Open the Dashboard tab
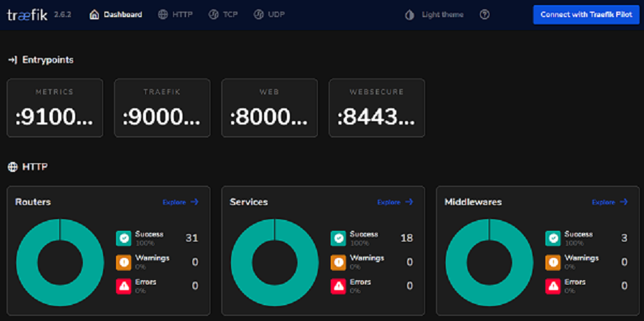Screen dimensions: 644x321 [x=116, y=15]
